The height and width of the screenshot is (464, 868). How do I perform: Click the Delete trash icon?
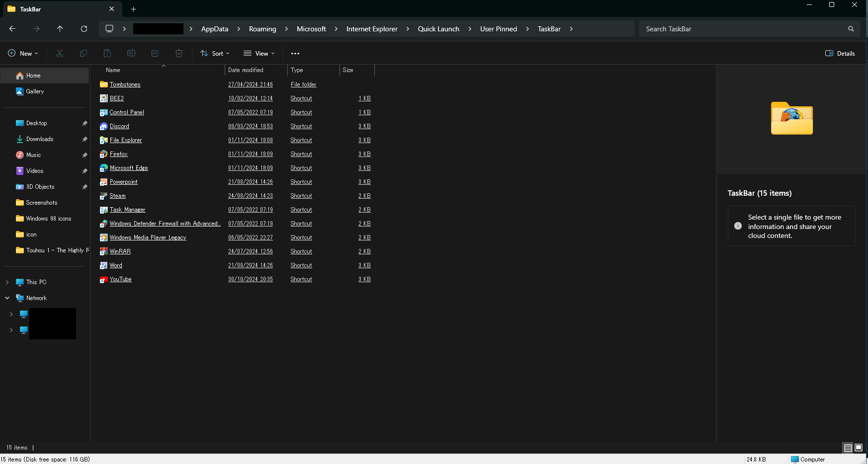[x=179, y=53]
